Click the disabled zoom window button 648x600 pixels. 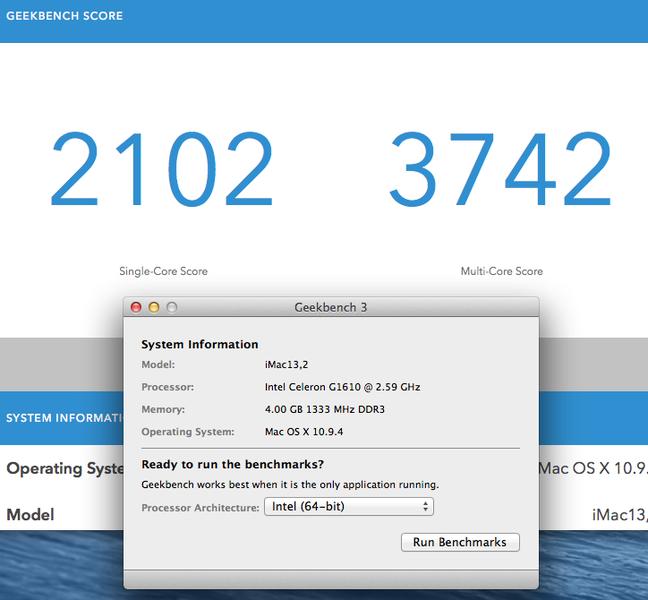click(172, 307)
